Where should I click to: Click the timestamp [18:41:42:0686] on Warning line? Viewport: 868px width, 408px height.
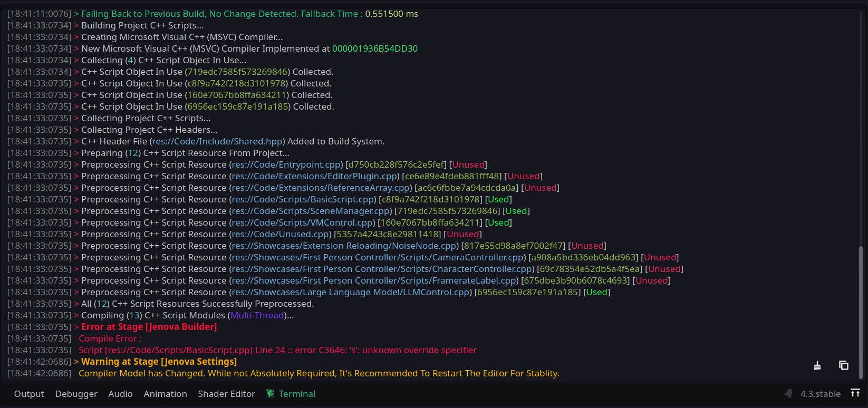point(39,362)
